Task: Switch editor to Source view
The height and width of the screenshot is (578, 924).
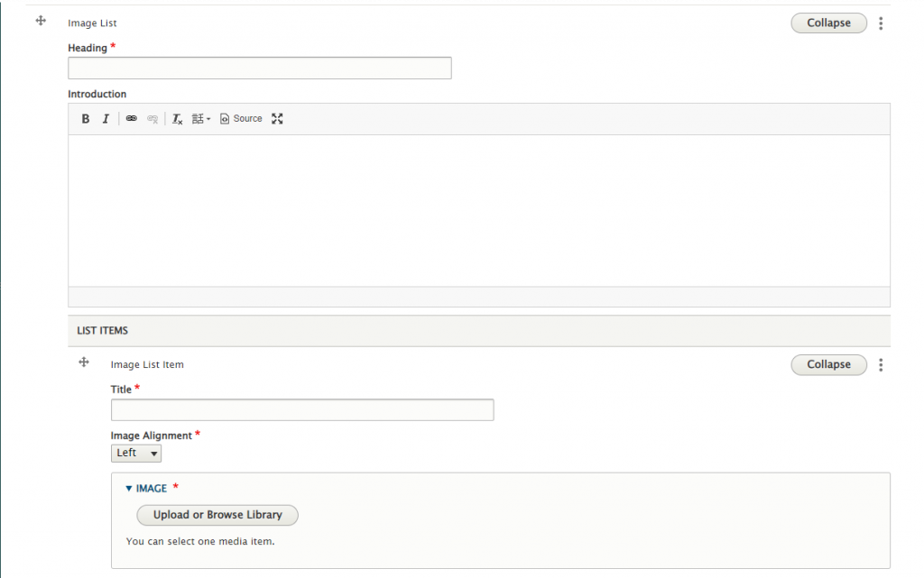Action: pos(241,119)
